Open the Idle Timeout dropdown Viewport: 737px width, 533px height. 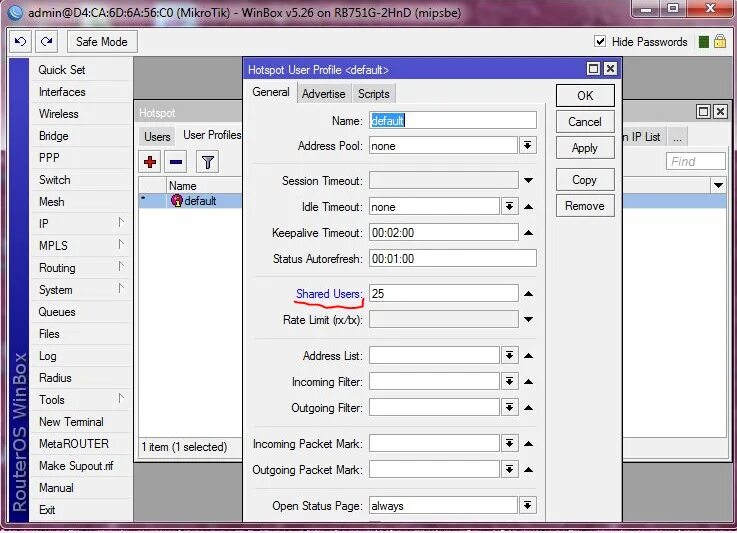(x=509, y=206)
